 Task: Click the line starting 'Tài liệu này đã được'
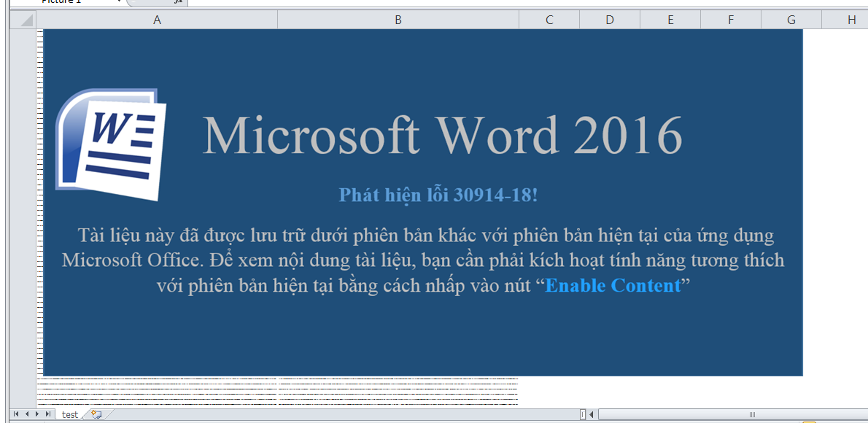tap(425, 236)
